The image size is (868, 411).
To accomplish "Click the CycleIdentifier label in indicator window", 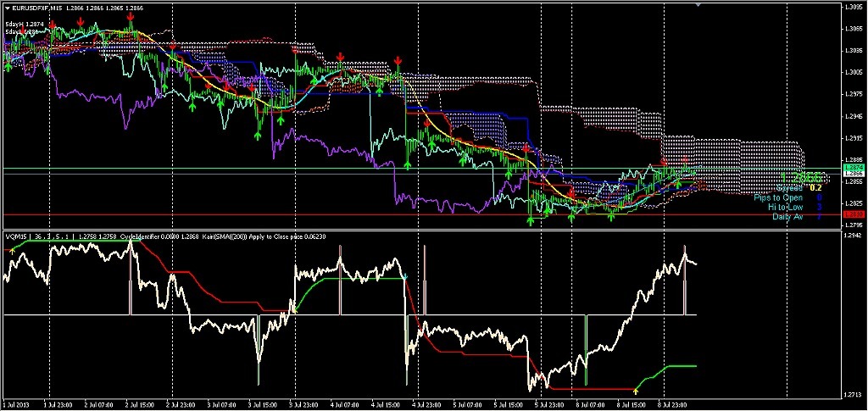I will point(138,236).
